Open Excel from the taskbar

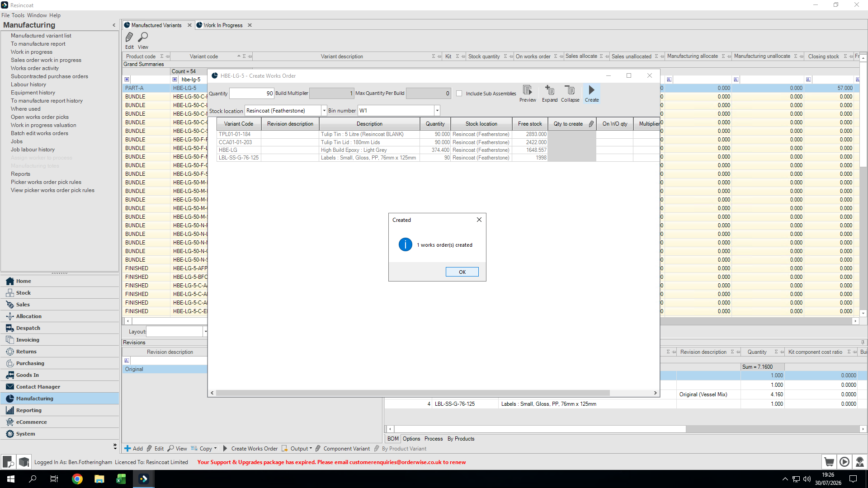[x=121, y=479]
